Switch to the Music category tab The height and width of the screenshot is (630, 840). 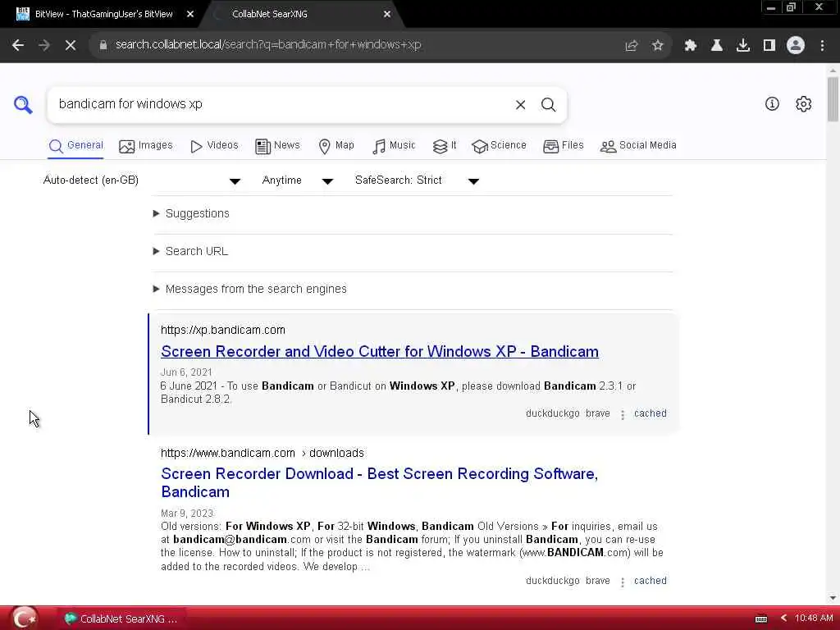394,146
